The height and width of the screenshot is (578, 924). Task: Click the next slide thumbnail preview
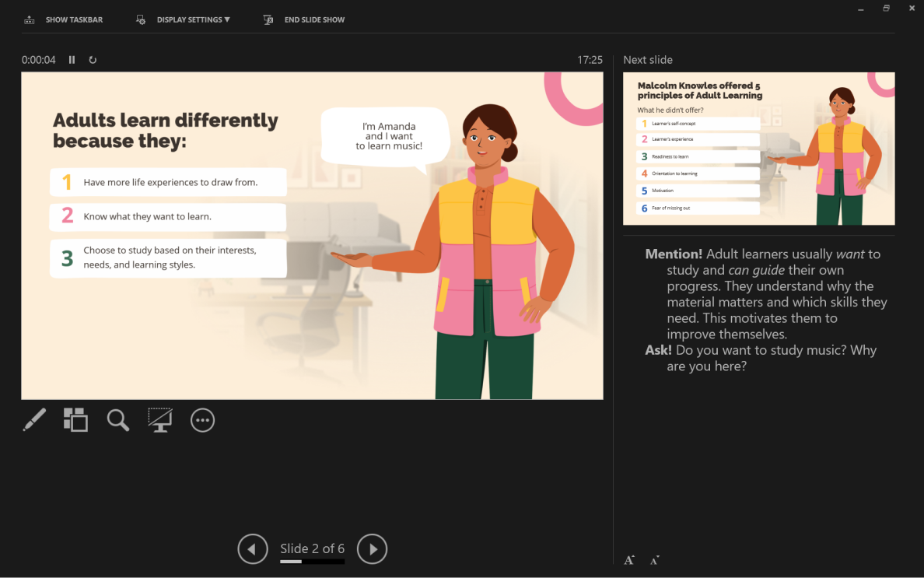(759, 149)
